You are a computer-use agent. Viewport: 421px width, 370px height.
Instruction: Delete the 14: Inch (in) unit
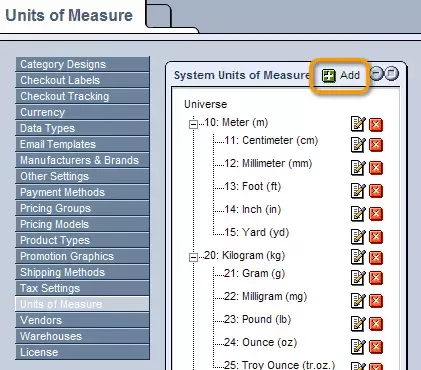click(376, 214)
